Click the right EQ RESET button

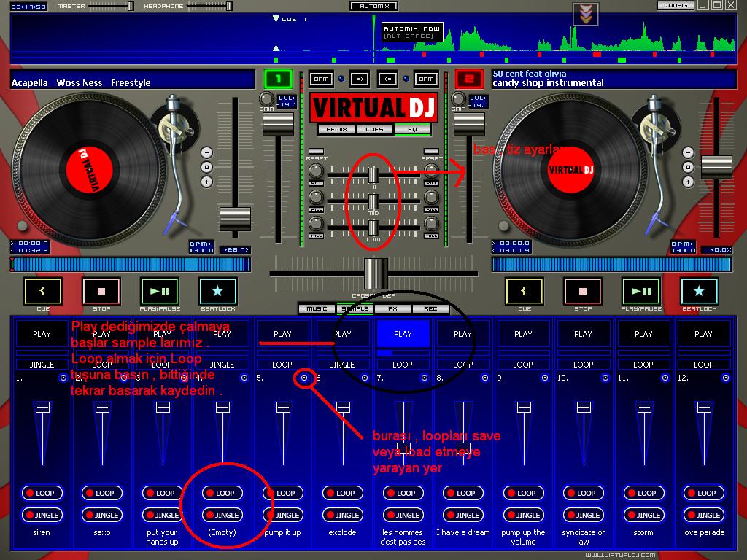tap(432, 152)
